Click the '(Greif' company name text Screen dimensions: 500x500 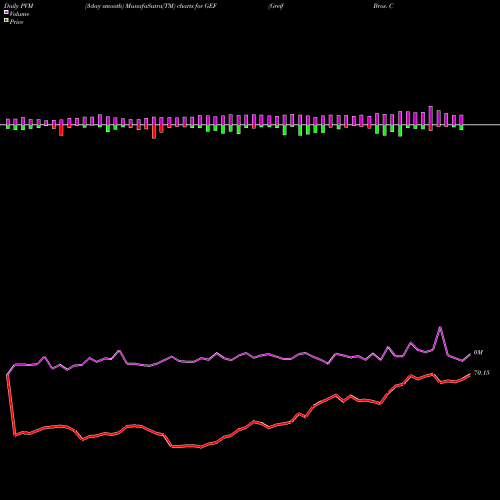[x=276, y=6]
